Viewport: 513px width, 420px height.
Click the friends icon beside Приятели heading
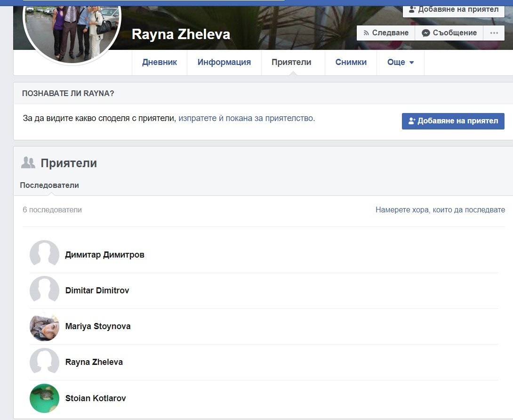pos(28,163)
